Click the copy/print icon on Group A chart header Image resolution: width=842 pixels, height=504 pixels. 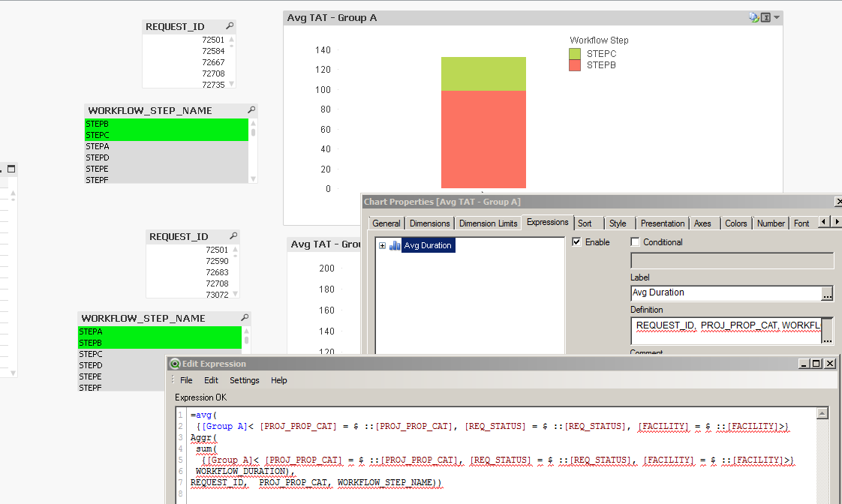click(753, 17)
